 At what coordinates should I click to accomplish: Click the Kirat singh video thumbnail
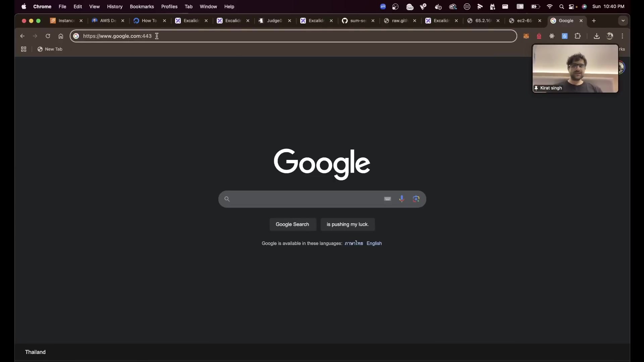pos(576,68)
